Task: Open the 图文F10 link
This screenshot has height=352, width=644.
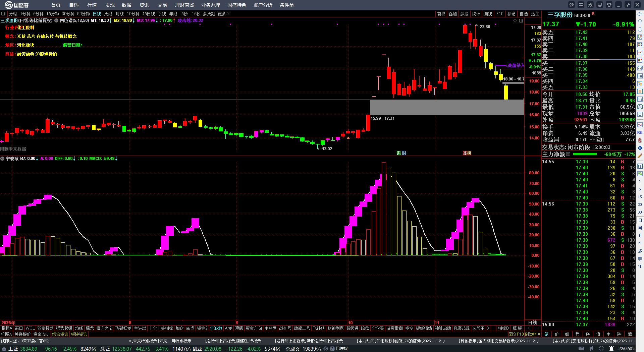Action: (516, 334)
